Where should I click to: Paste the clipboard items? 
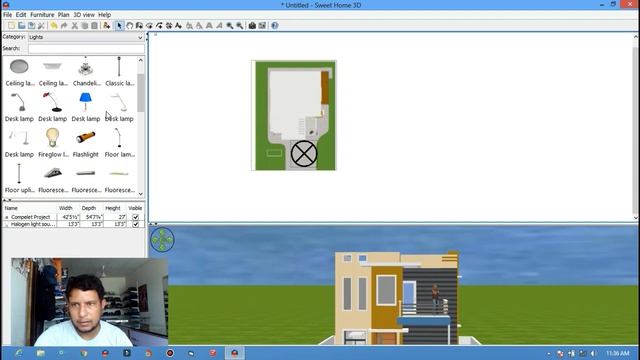point(94,26)
